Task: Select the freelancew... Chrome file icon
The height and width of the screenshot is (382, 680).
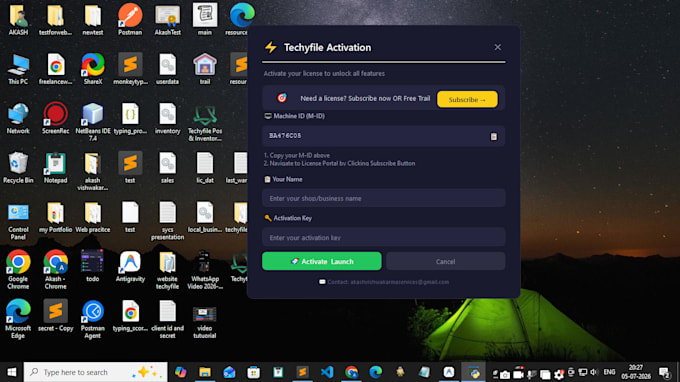Action: pyautogui.click(x=56, y=69)
